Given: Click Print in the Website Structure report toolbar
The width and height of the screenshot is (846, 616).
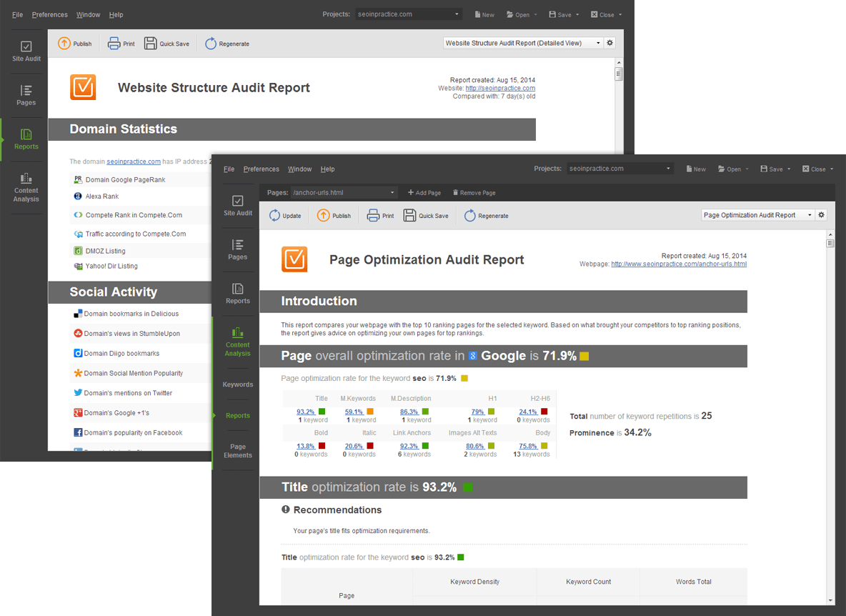Looking at the screenshot, I should coord(121,44).
